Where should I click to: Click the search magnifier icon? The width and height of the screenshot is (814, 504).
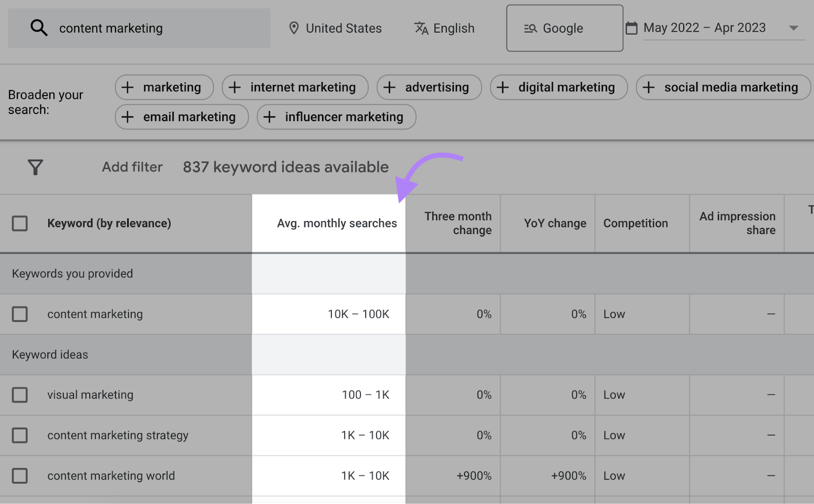39,28
